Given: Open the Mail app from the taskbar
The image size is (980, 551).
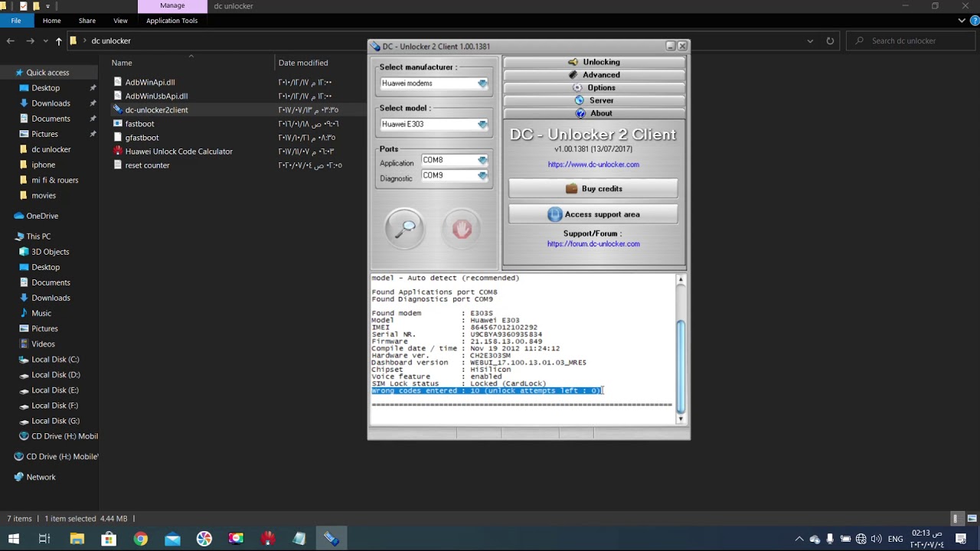Looking at the screenshot, I should coord(172,539).
